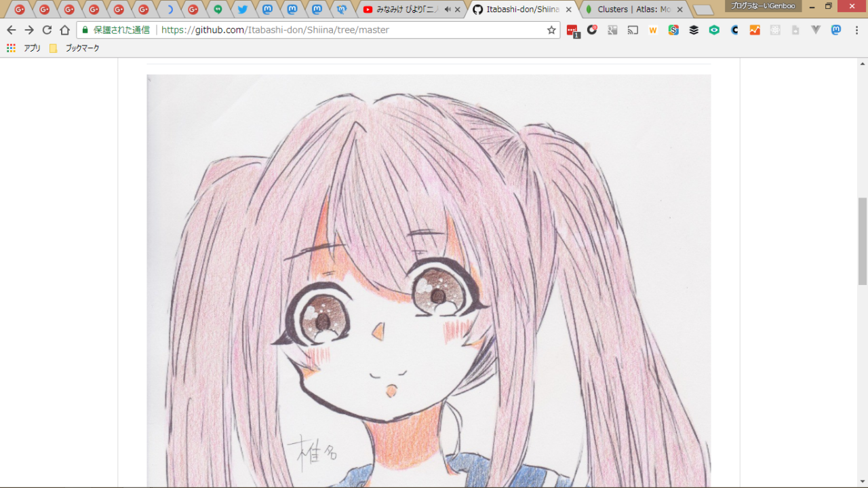Open the ブックマーク bookmarks folder
This screenshot has height=488, width=868.
coord(75,48)
